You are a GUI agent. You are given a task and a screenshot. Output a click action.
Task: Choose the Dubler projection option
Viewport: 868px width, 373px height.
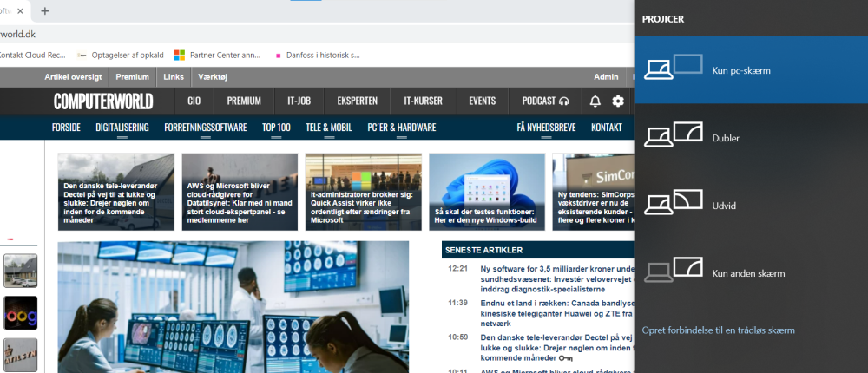pyautogui.click(x=751, y=137)
